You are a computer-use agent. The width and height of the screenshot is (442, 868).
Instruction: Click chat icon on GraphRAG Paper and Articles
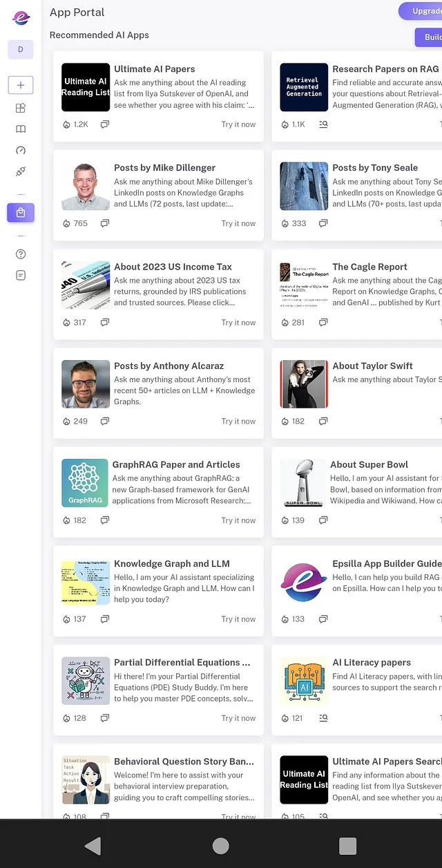point(105,520)
